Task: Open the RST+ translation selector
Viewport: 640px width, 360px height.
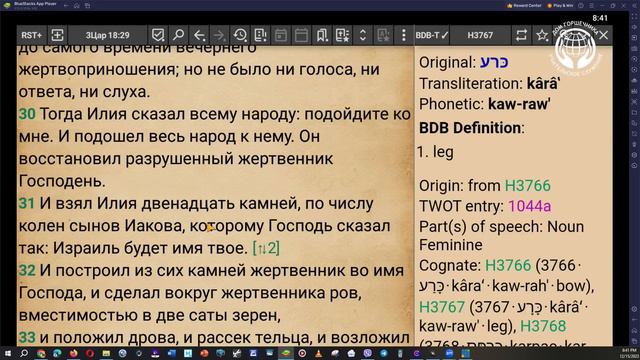Action: pyautogui.click(x=31, y=35)
